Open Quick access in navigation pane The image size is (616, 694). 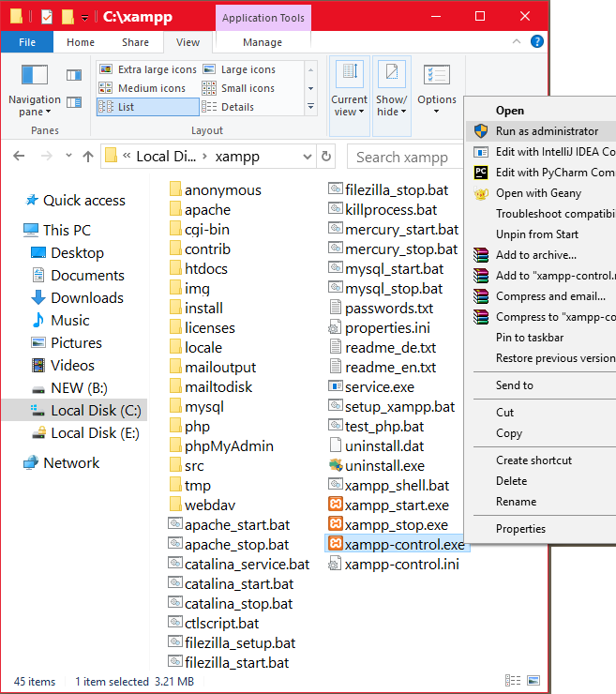coord(84,201)
